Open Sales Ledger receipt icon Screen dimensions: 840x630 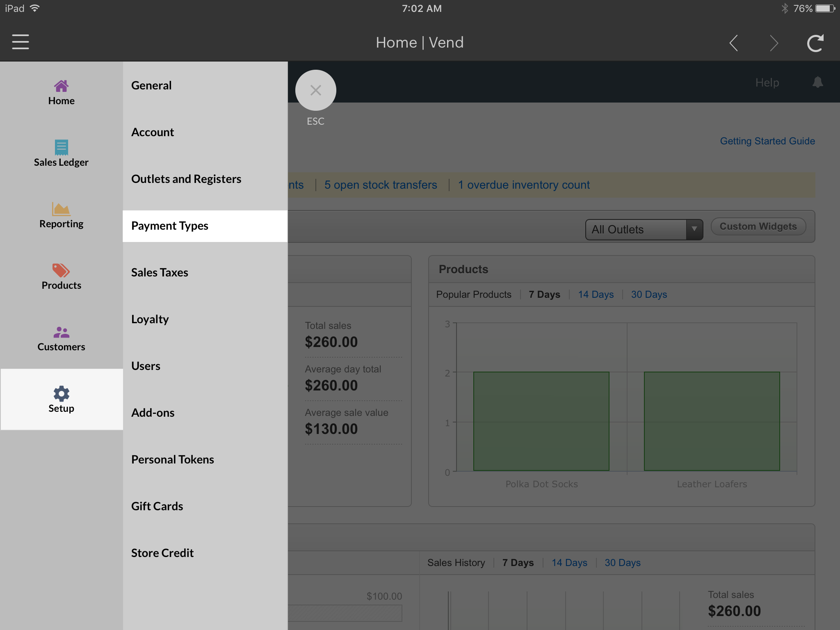(x=61, y=147)
